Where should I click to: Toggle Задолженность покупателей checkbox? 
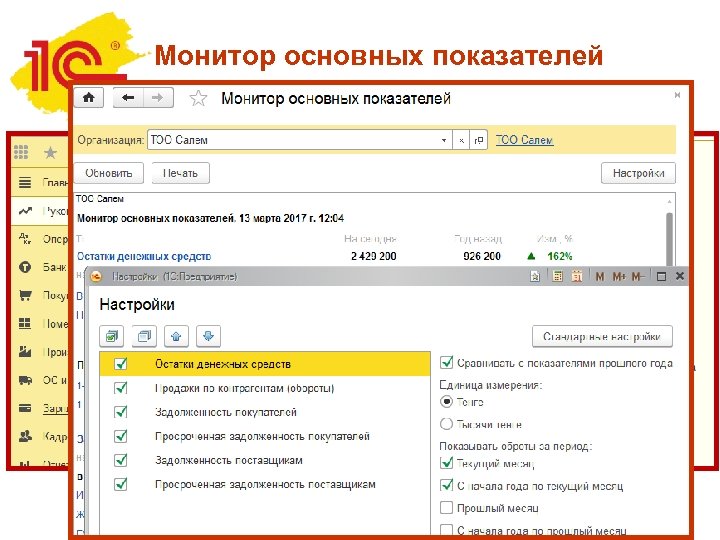[x=121, y=412]
